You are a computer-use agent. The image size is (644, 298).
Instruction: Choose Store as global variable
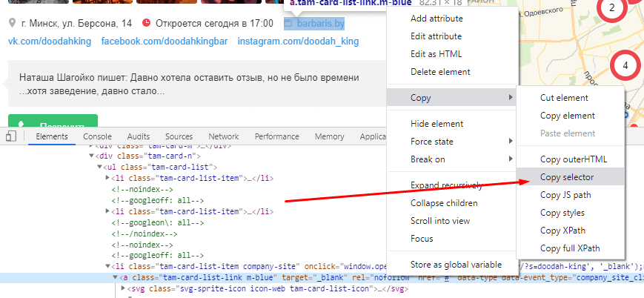point(453,265)
